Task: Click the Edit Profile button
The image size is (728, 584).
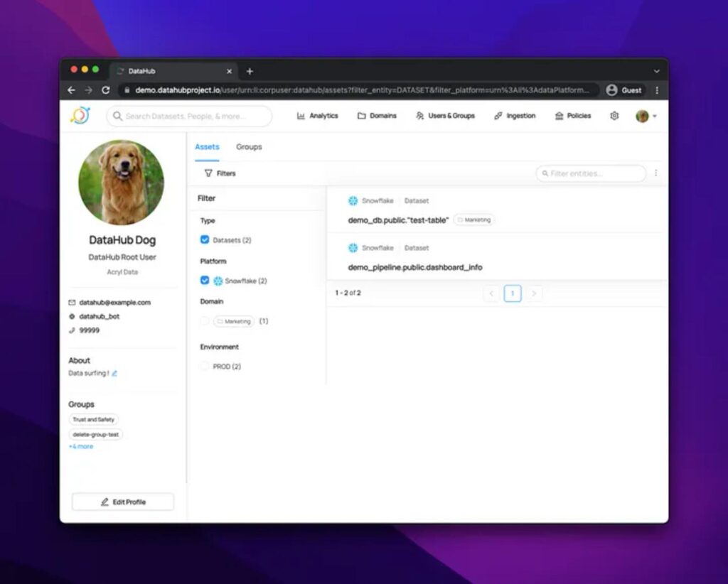Action: (122, 501)
